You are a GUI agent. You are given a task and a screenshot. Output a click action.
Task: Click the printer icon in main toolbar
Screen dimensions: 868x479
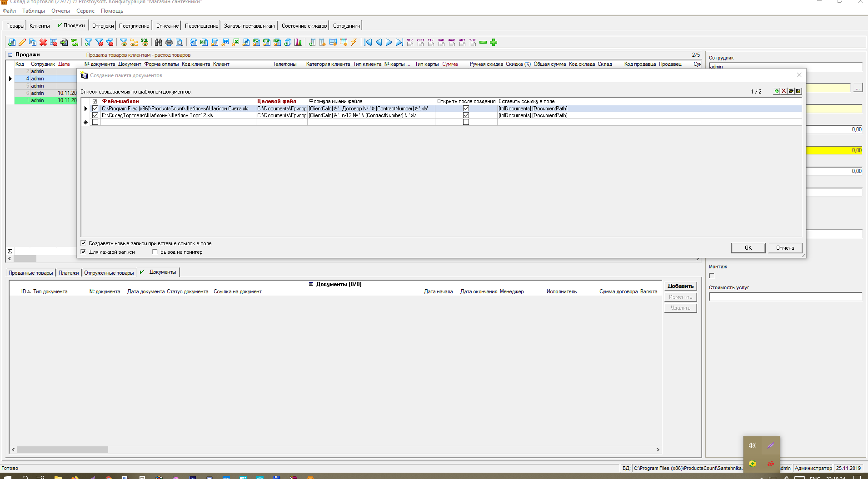coord(169,42)
